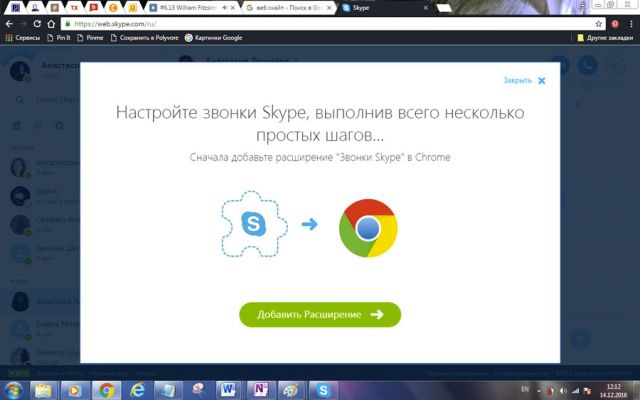Open the Картинки Google bookmark

[213, 38]
